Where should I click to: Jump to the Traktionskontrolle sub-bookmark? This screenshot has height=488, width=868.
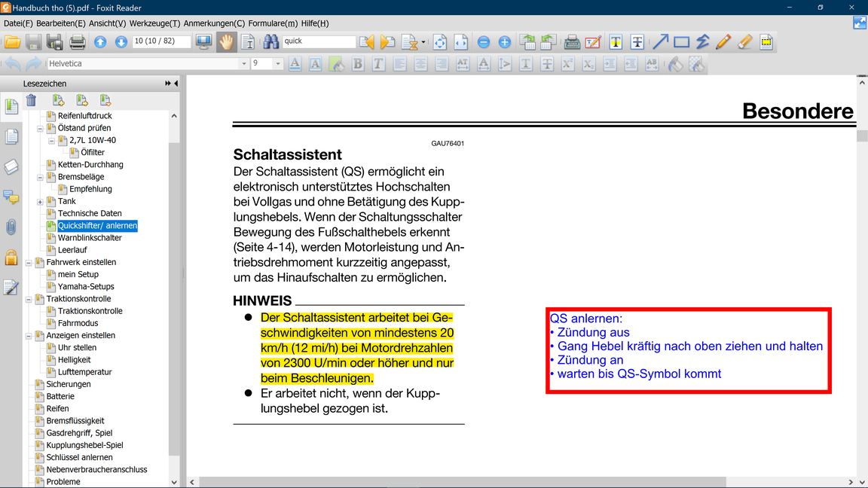tap(90, 311)
